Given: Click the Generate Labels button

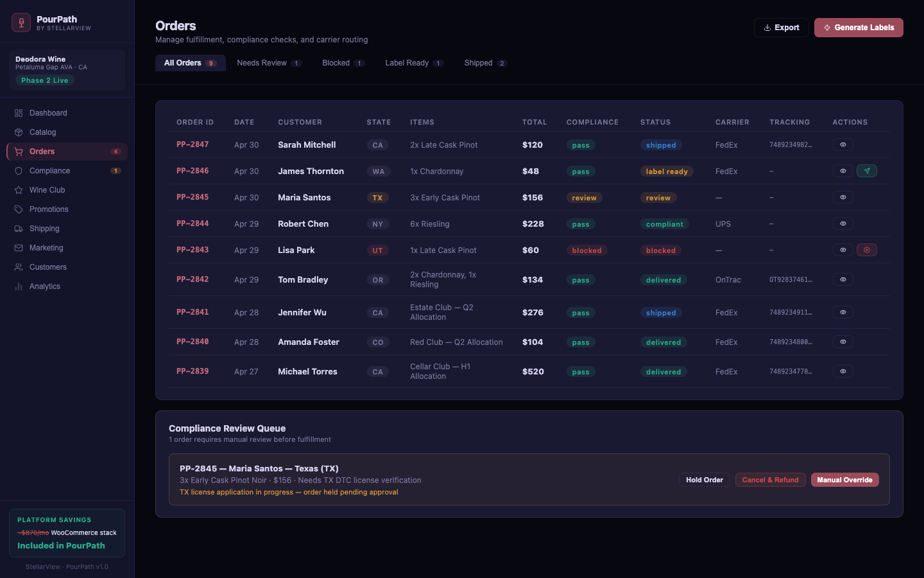Looking at the screenshot, I should point(858,28).
